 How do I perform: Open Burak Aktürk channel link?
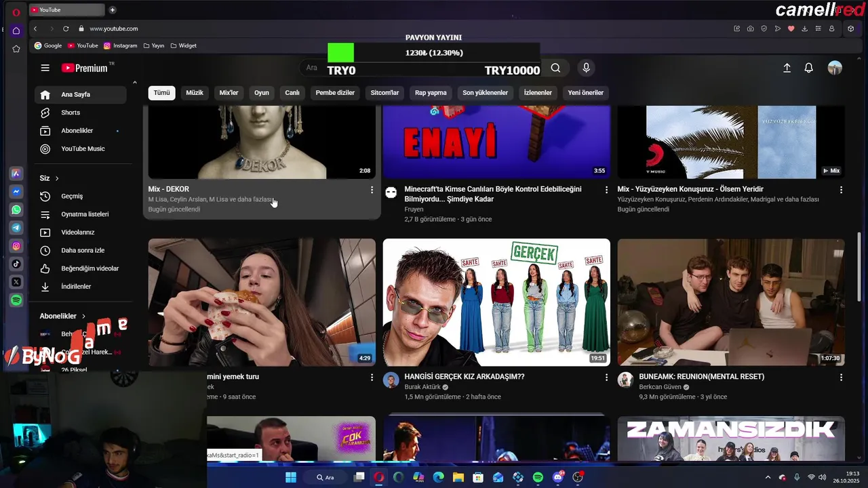pyautogui.click(x=422, y=387)
